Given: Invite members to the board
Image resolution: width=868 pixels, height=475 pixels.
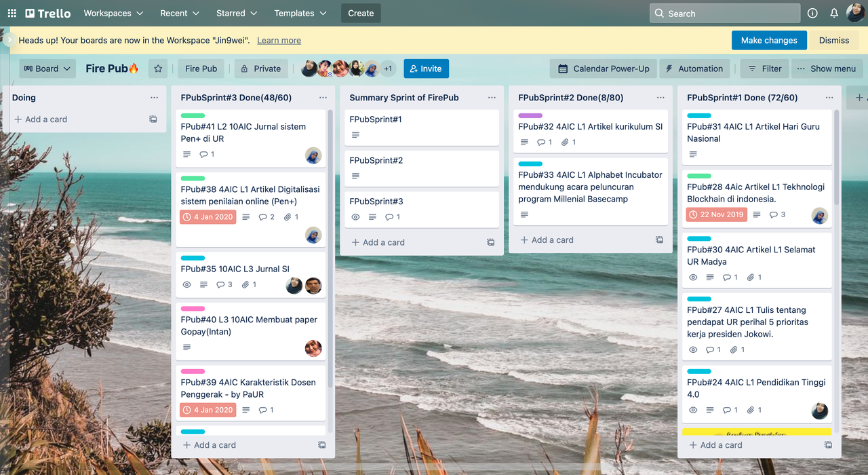Looking at the screenshot, I should 426,69.
